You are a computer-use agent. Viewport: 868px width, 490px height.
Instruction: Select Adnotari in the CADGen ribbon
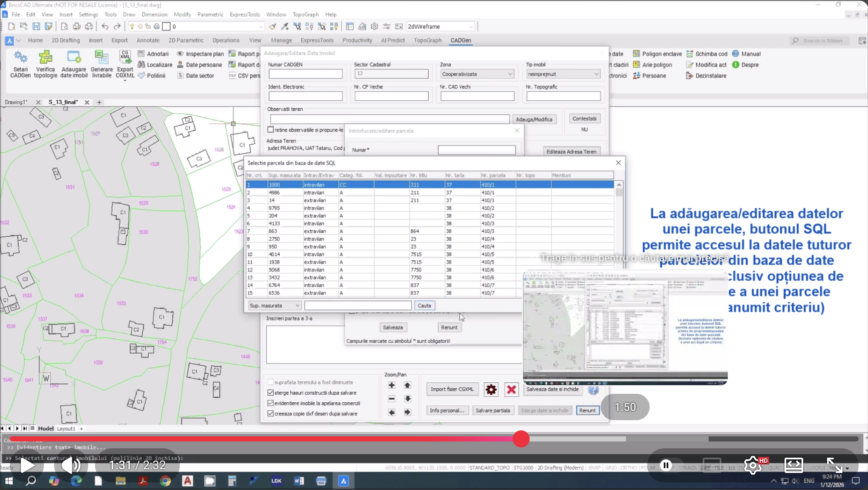(x=153, y=54)
